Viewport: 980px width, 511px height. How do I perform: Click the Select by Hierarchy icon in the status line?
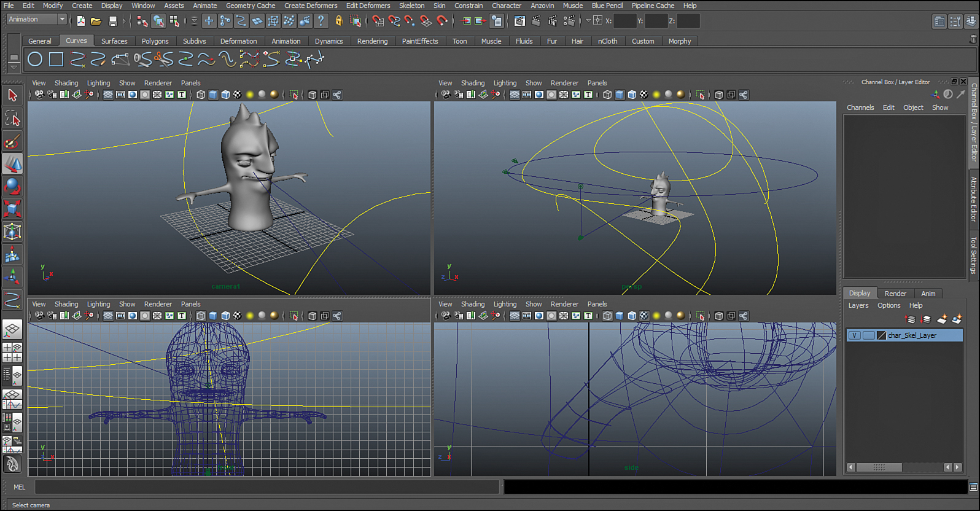[x=142, y=21]
